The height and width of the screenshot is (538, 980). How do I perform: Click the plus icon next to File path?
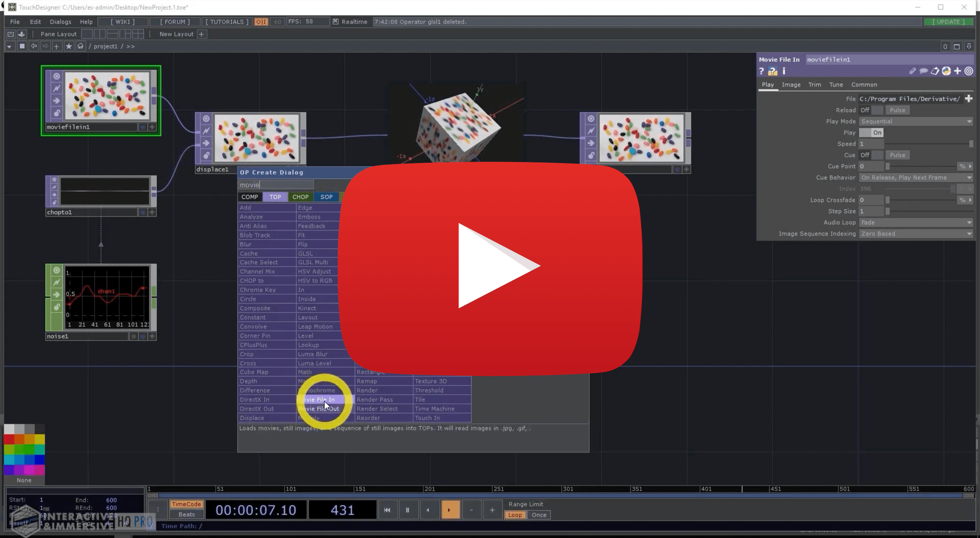pos(968,99)
